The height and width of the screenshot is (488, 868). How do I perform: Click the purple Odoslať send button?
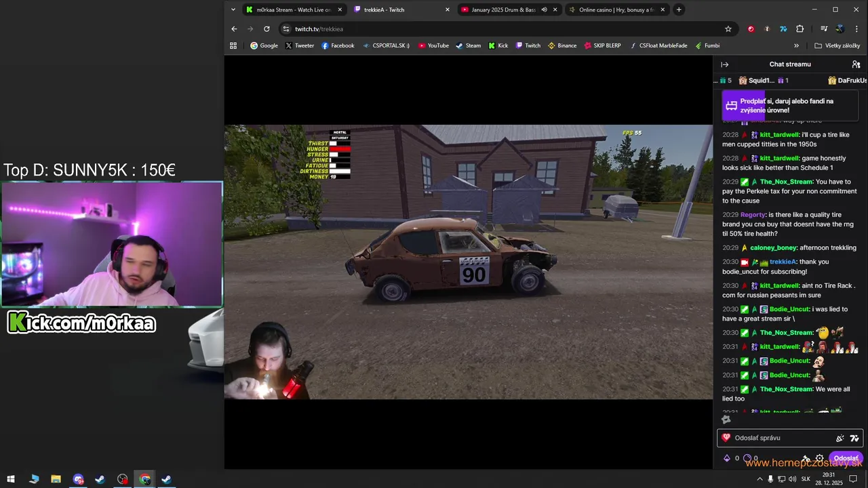846,459
